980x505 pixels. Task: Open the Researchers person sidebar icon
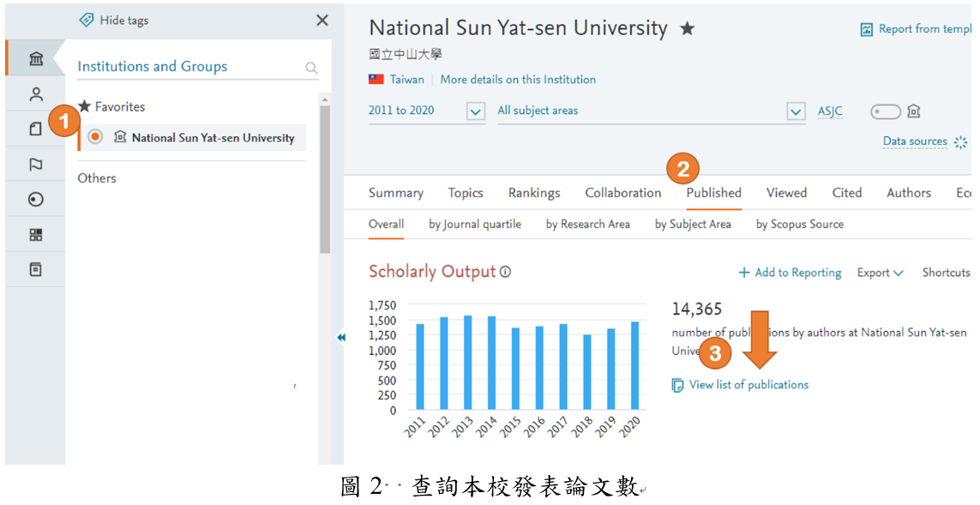click(x=36, y=94)
